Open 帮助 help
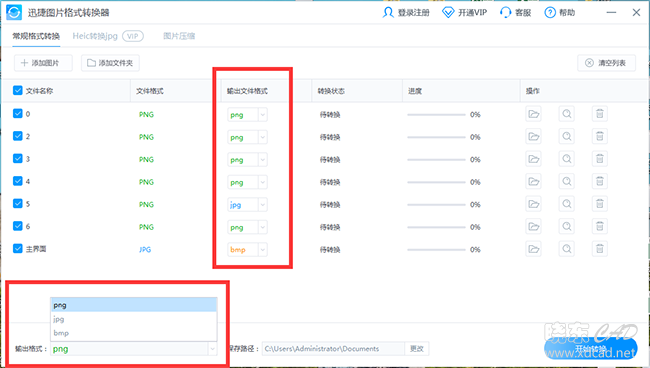This screenshot has width=650, height=368. [x=560, y=12]
